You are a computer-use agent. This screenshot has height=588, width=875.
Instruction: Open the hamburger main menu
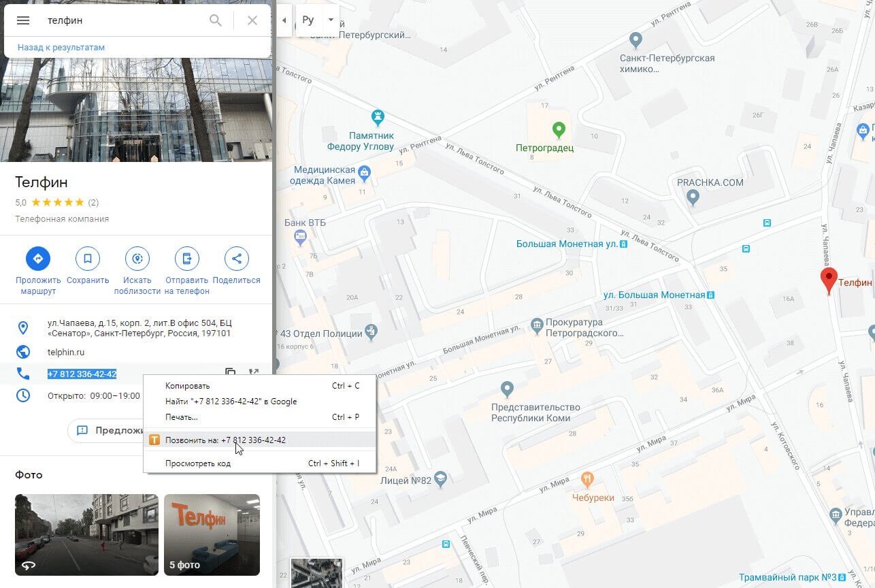click(x=22, y=20)
